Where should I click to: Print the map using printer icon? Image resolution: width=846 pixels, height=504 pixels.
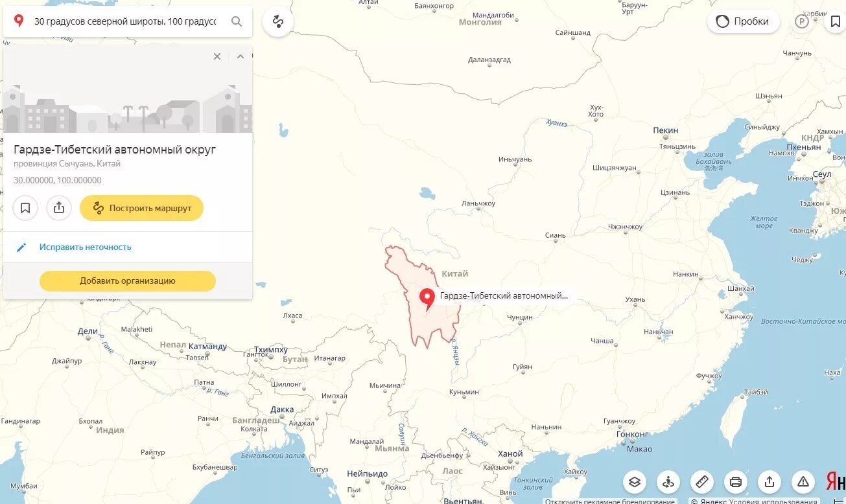pos(736,482)
